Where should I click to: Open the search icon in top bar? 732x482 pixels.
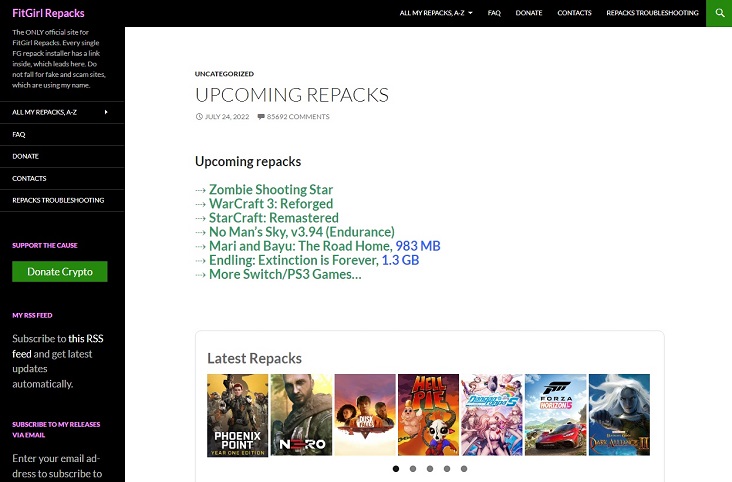point(719,13)
